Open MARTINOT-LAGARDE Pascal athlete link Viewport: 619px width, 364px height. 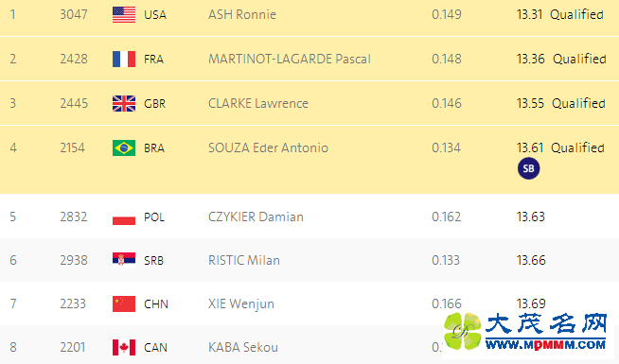coord(290,60)
